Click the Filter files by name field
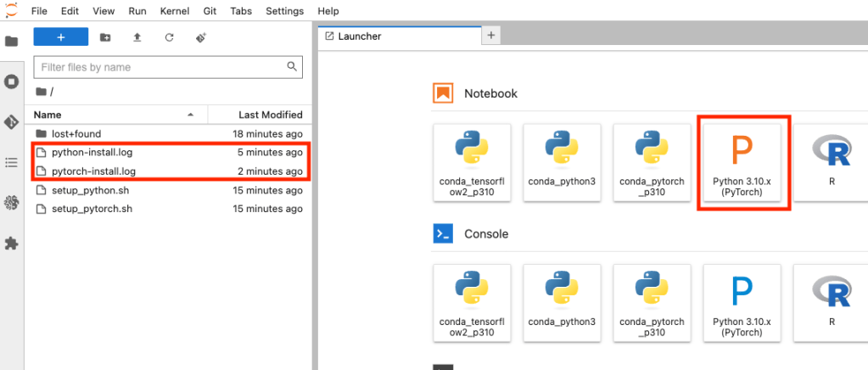The width and height of the screenshot is (868, 370). coord(161,67)
